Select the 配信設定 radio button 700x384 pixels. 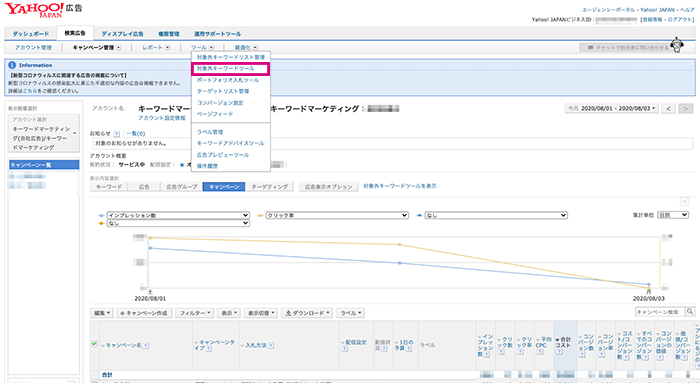[x=182, y=165]
